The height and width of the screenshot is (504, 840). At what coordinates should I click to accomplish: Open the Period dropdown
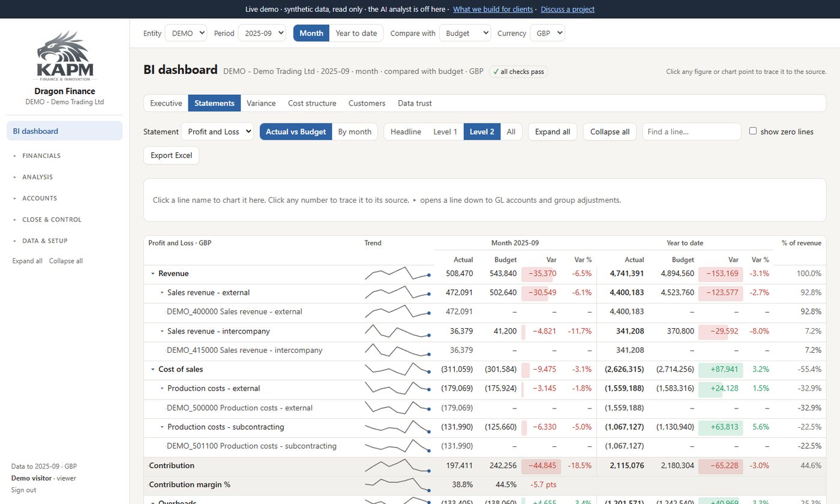262,33
